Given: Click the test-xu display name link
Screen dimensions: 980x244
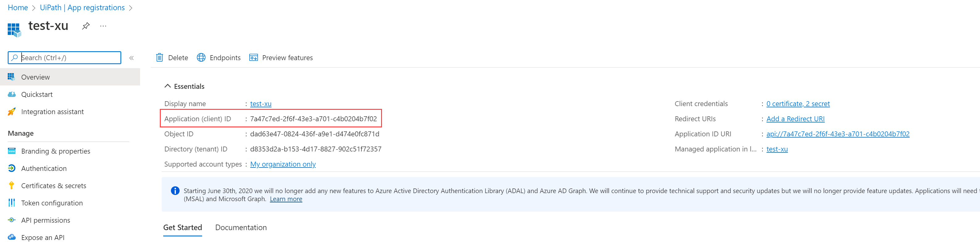Looking at the screenshot, I should 261,103.
